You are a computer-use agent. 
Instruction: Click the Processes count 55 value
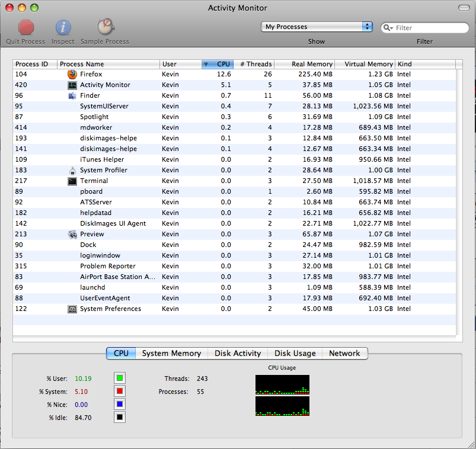tap(200, 392)
